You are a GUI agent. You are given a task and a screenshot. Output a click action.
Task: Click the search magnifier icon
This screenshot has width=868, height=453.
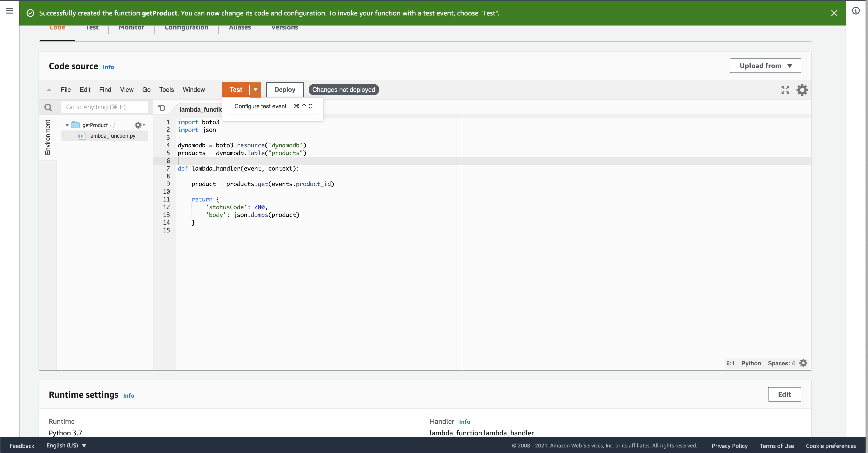click(x=48, y=108)
